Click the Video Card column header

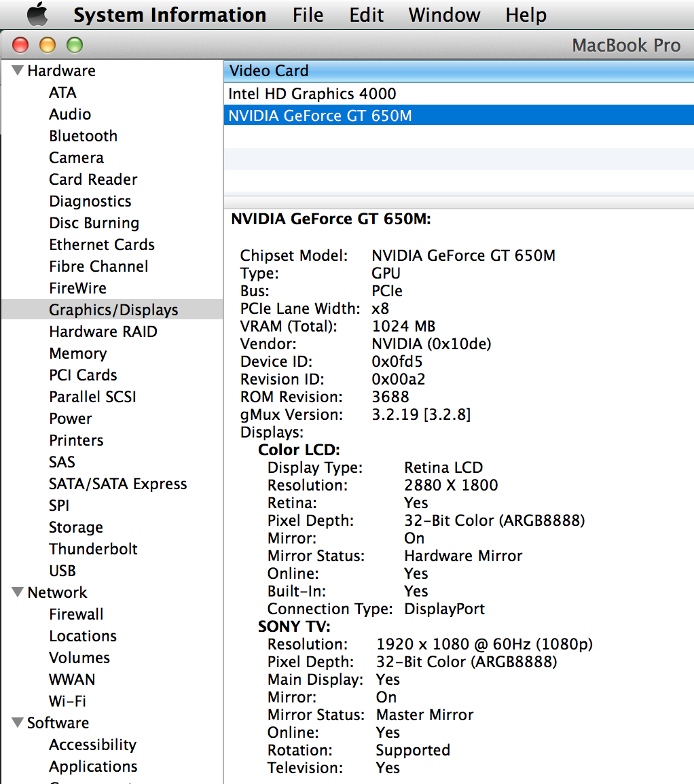pyautogui.click(x=458, y=71)
